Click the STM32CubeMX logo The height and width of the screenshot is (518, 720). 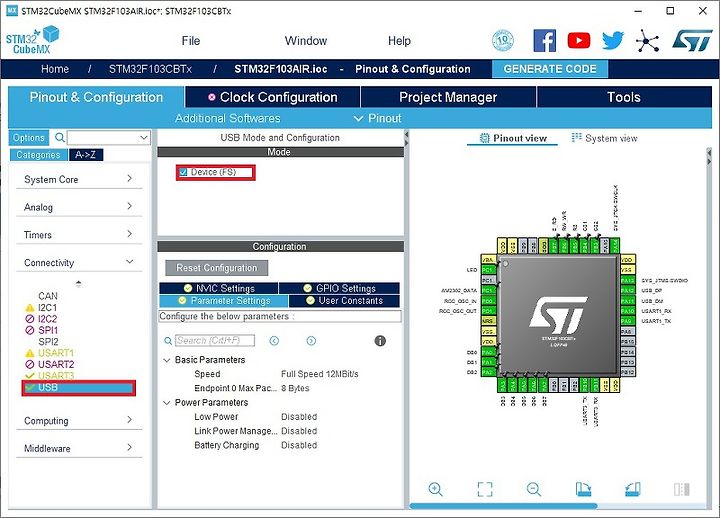click(x=33, y=40)
